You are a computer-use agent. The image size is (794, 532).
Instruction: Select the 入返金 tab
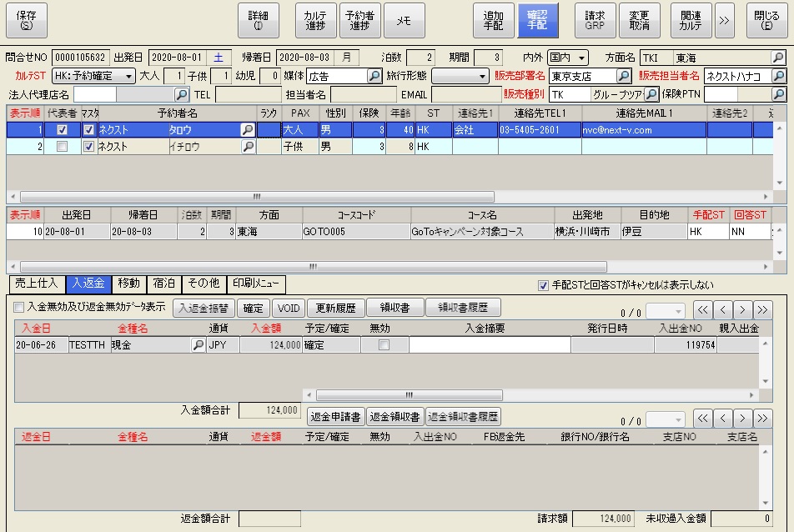point(88,284)
